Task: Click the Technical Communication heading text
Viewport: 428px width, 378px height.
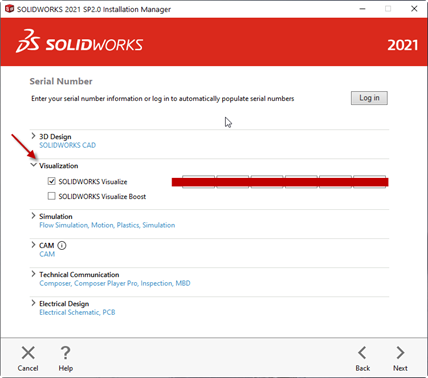Action: (x=79, y=275)
